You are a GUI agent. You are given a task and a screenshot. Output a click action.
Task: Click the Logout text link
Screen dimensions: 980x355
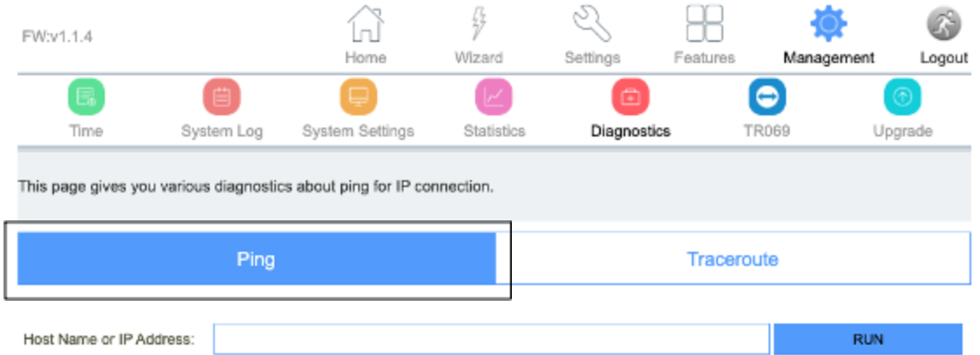pyautogui.click(x=943, y=58)
